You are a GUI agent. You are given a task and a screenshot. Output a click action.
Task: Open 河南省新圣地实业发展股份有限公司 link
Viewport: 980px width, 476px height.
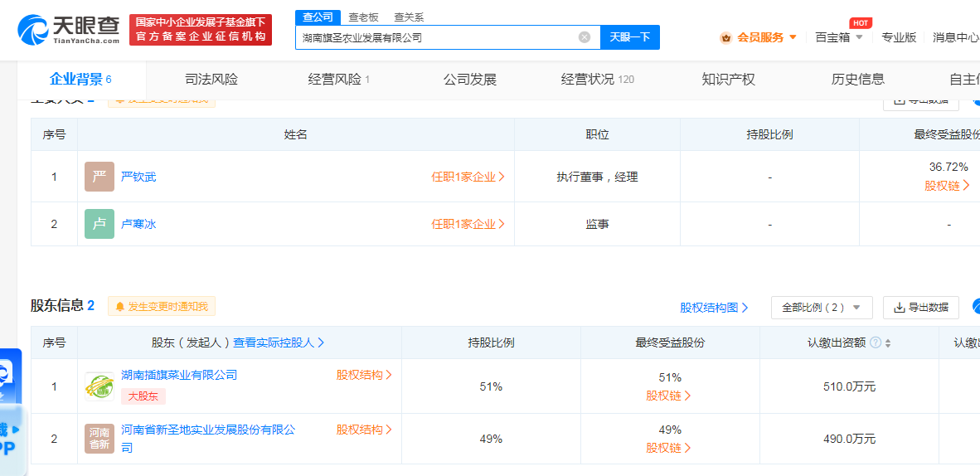207,439
